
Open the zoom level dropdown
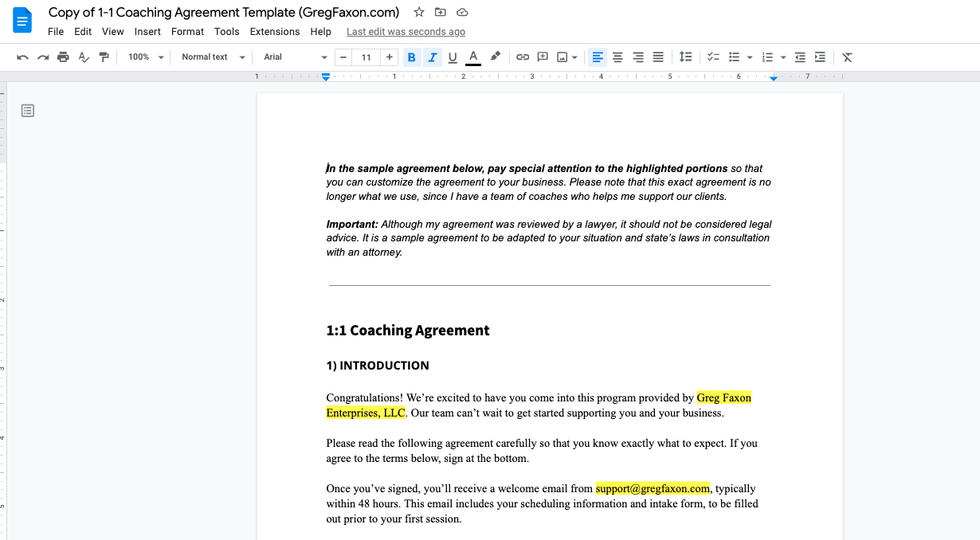[x=143, y=57]
